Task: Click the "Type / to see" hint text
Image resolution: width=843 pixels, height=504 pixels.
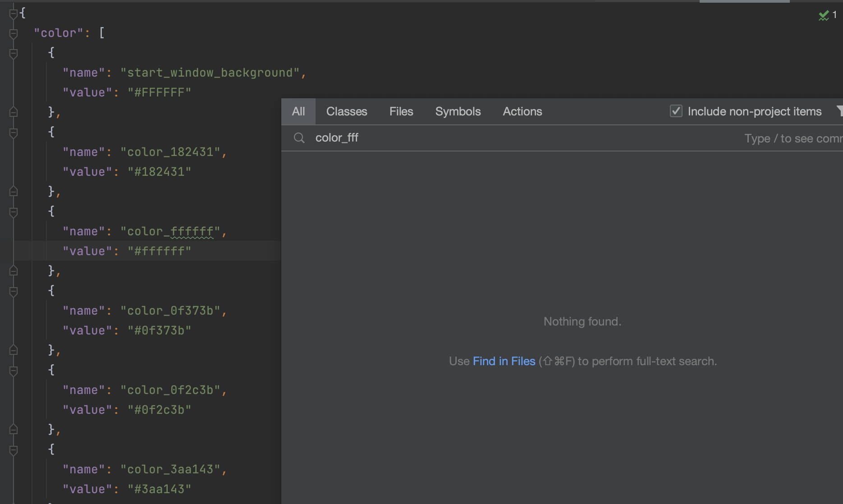Action: tap(793, 138)
